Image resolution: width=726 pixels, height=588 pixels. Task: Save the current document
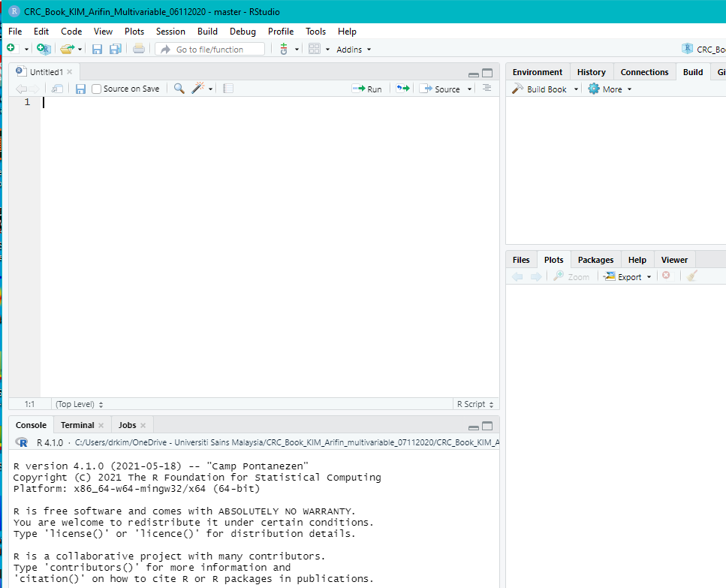click(97, 48)
